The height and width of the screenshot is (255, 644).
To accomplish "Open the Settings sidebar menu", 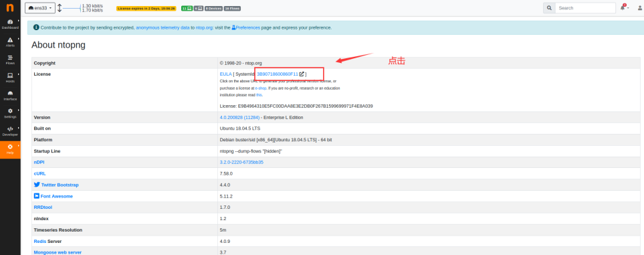I will click(10, 114).
